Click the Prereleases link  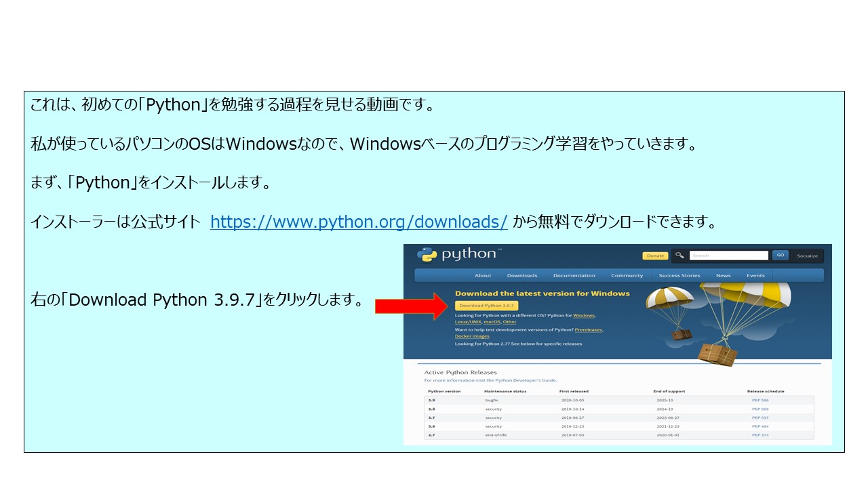point(588,329)
